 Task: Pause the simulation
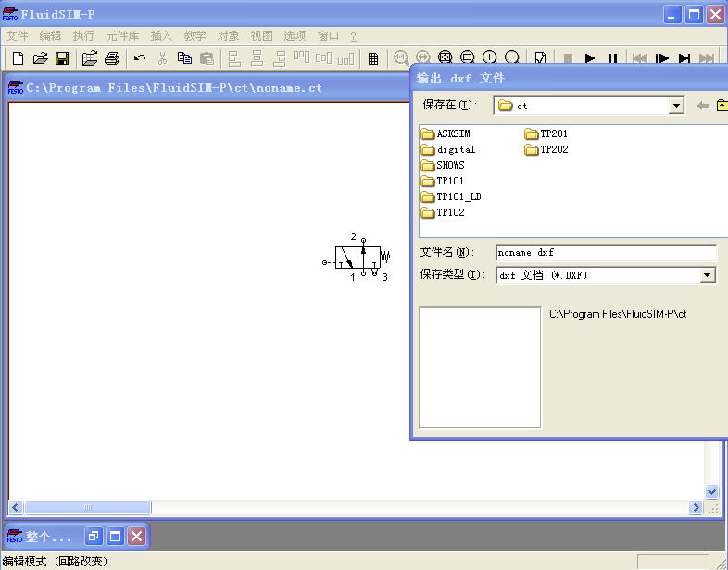point(612,58)
